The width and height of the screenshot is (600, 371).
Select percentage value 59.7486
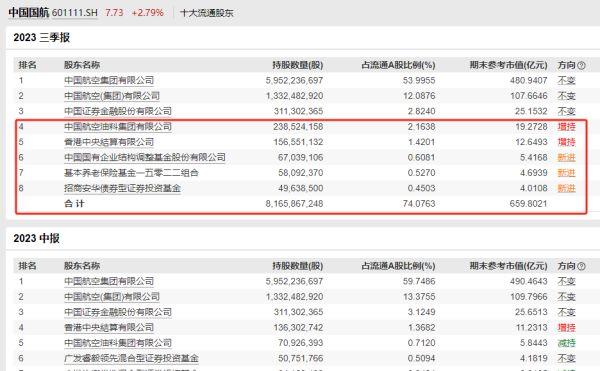tap(419, 282)
